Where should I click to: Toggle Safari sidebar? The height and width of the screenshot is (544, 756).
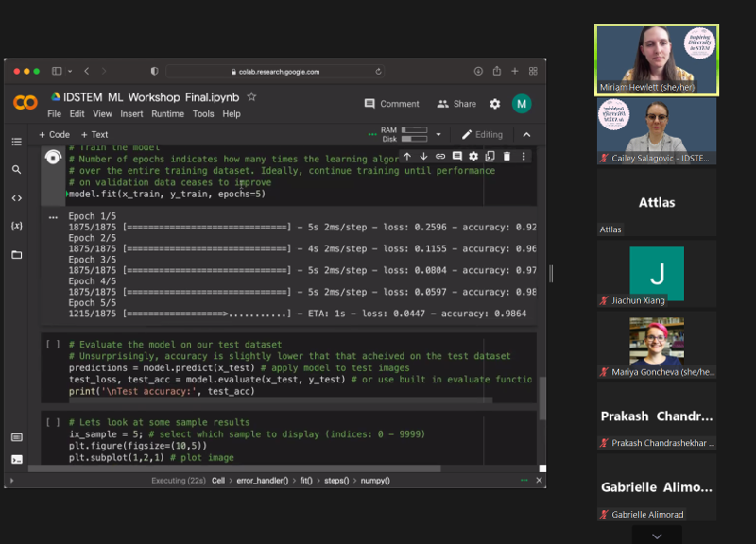coord(57,72)
